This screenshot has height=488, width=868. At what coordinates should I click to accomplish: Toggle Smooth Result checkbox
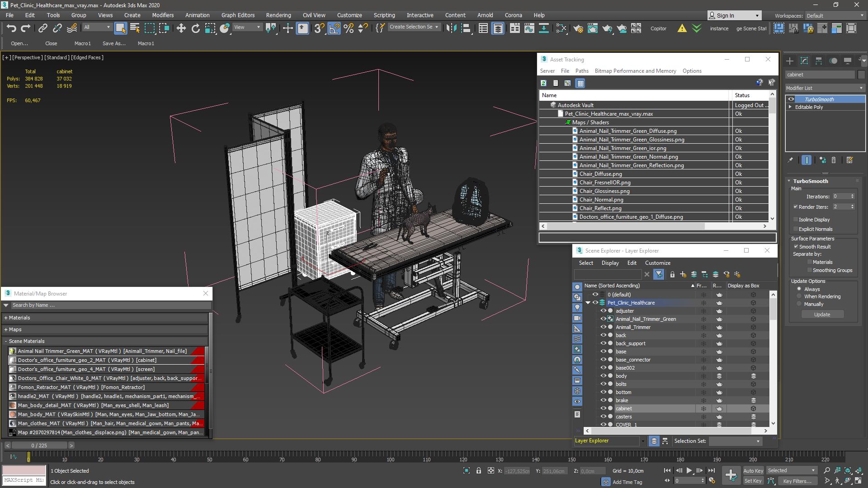(x=796, y=247)
